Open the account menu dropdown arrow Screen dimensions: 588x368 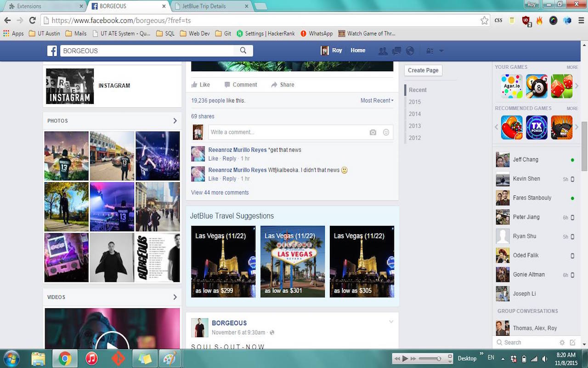441,51
